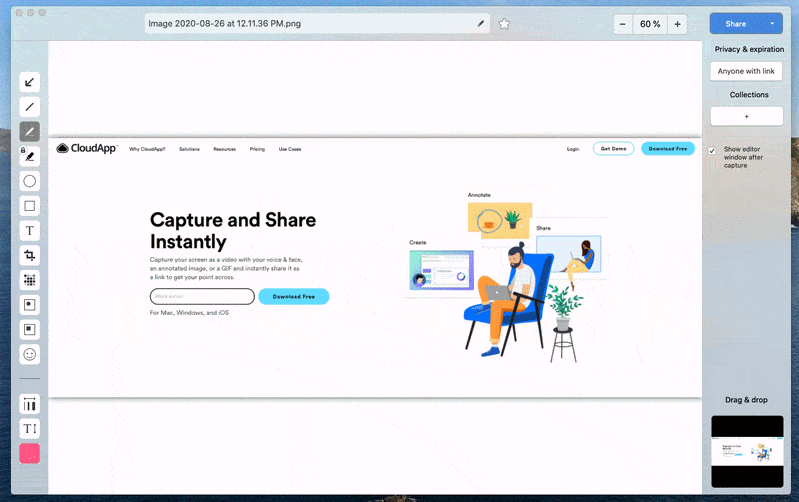Open the Anyone with link privacy dropdown
This screenshot has width=799, height=502.
pos(746,71)
